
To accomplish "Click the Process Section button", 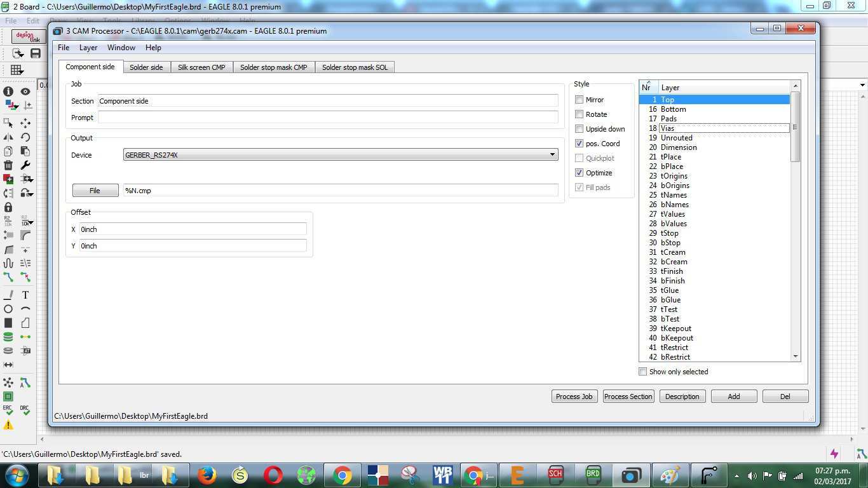I will (628, 396).
